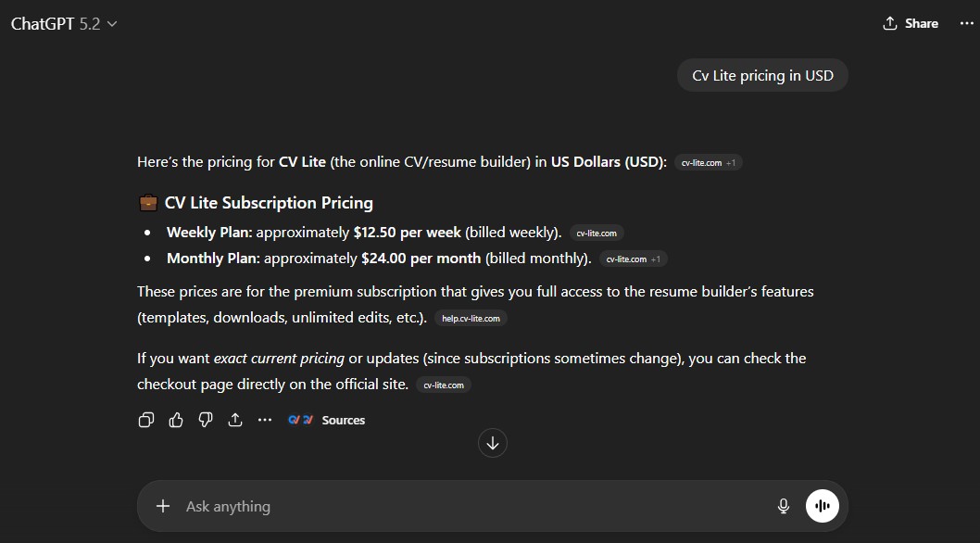Rate the response with thumbs down
Image resolution: width=980 pixels, height=543 pixels.
point(205,420)
